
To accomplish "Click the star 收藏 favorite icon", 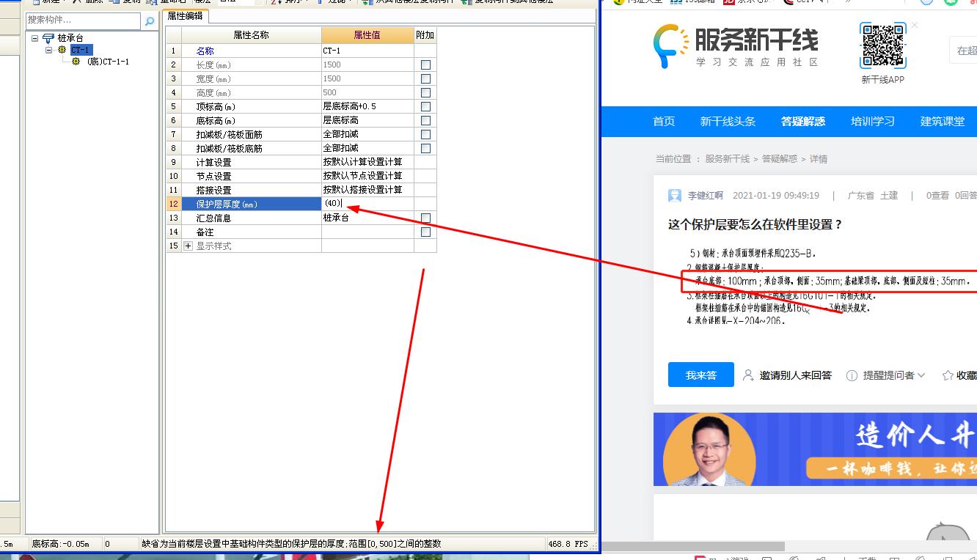I will 948,375.
